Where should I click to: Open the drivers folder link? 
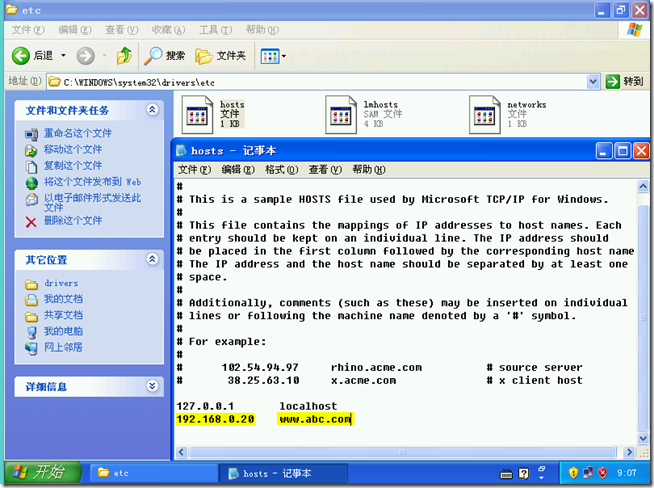pos(61,283)
